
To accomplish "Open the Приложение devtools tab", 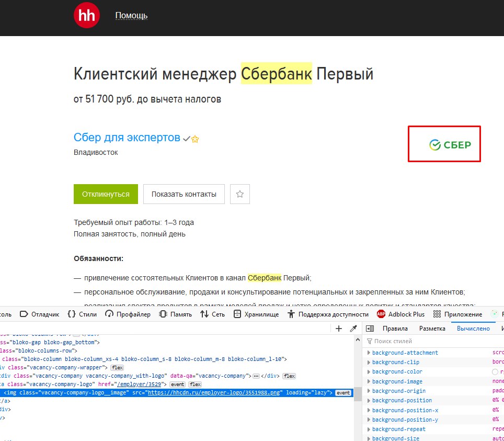I will (457, 314).
